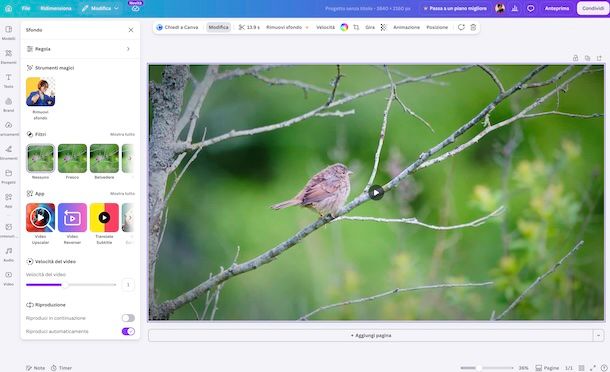Click 'Passa a un piano migliore' button
The height and width of the screenshot is (372, 610).
coord(455,8)
